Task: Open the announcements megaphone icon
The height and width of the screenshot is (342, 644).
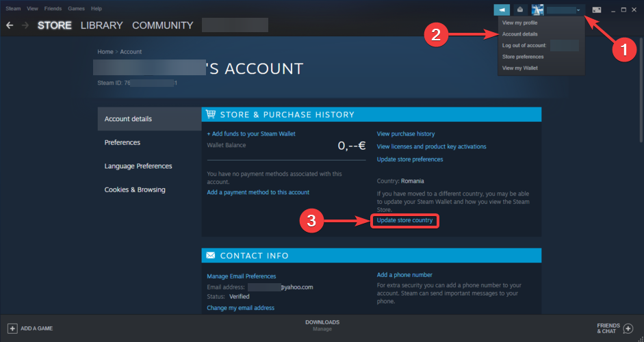Action: coord(502,10)
